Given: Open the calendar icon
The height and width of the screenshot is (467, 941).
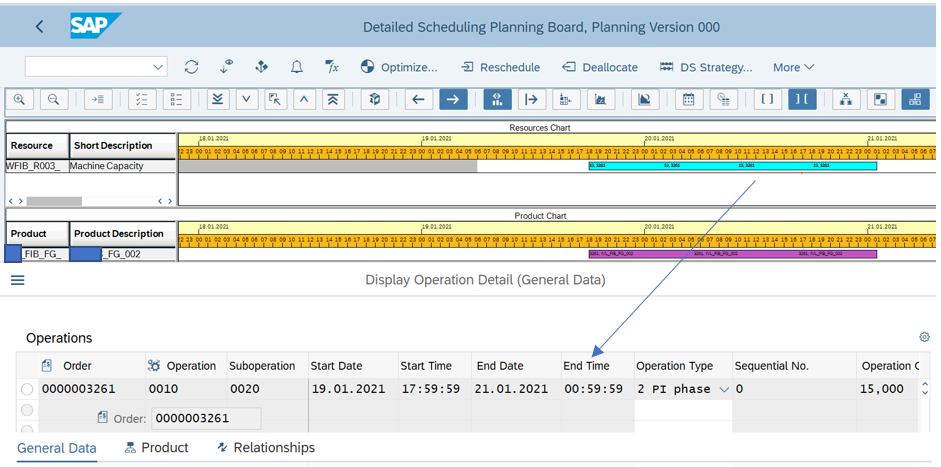Looking at the screenshot, I should click(x=689, y=100).
